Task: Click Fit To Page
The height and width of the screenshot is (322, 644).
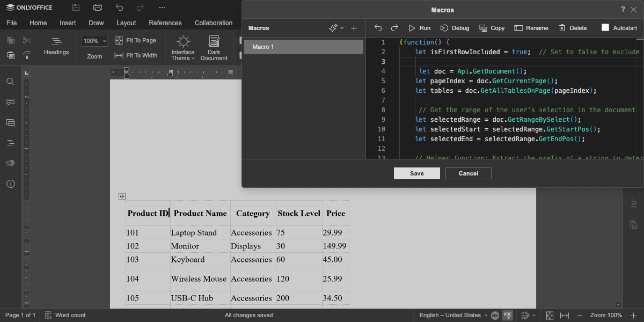Action: (135, 40)
